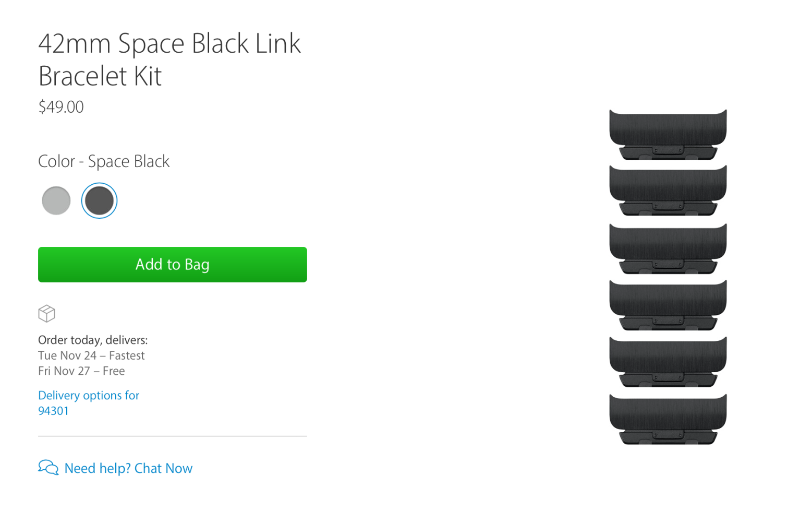Click the fourth bracelet link image
This screenshot has height=522, width=812.
pyautogui.click(x=668, y=305)
